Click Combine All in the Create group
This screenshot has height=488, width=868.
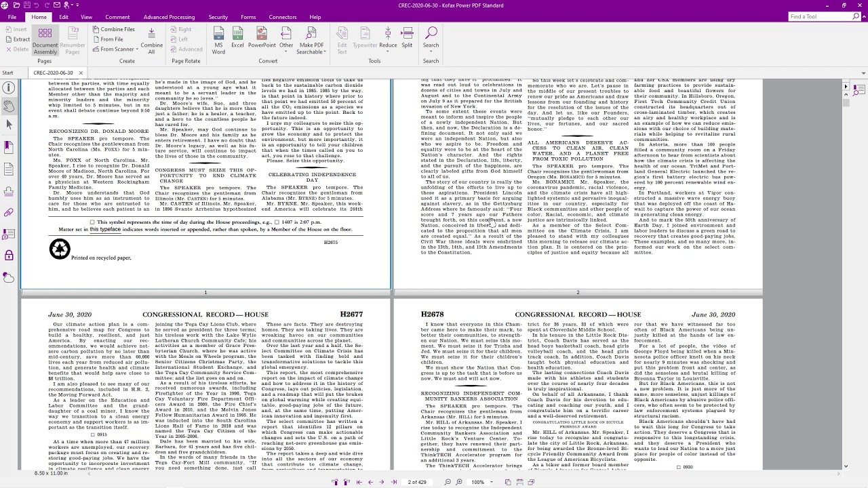coord(152,41)
